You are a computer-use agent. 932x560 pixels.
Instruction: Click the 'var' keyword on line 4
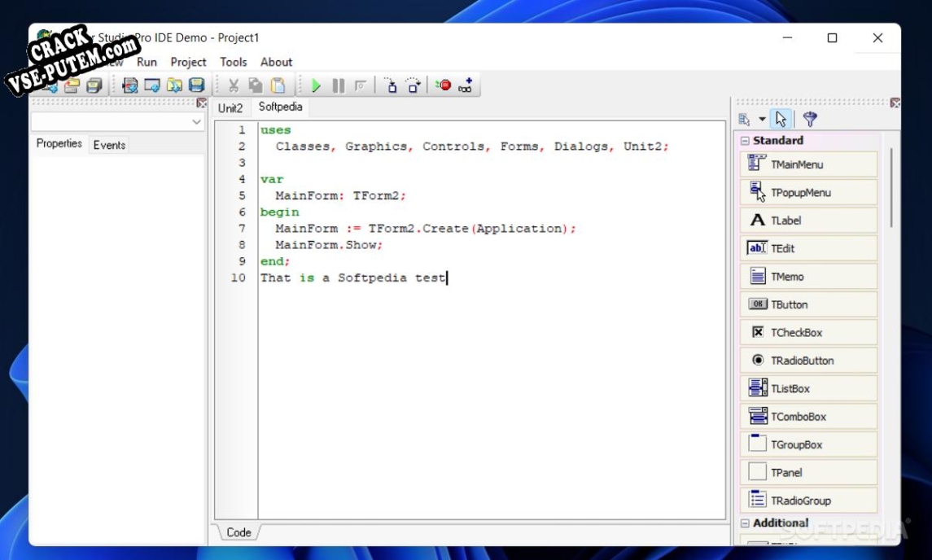click(x=272, y=180)
